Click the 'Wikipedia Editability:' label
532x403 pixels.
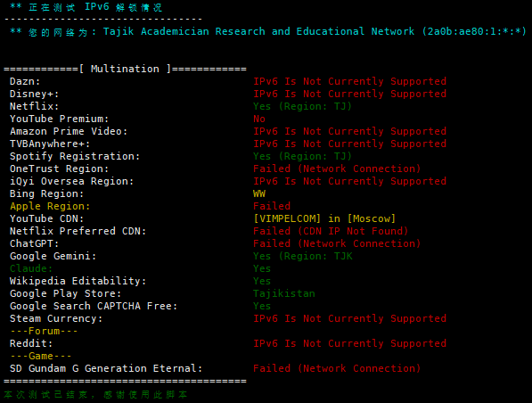(x=78, y=281)
